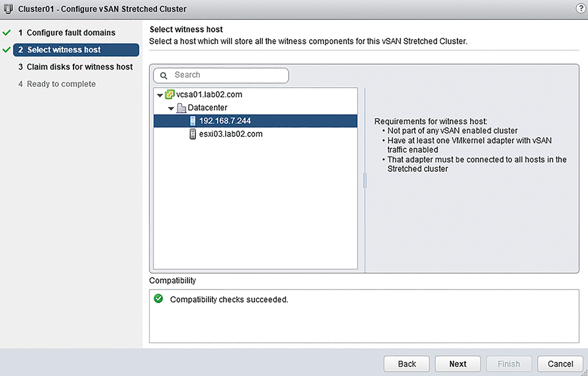This screenshot has height=376, width=588.
Task: Click the magnifier icon in Search box
Action: [x=163, y=75]
